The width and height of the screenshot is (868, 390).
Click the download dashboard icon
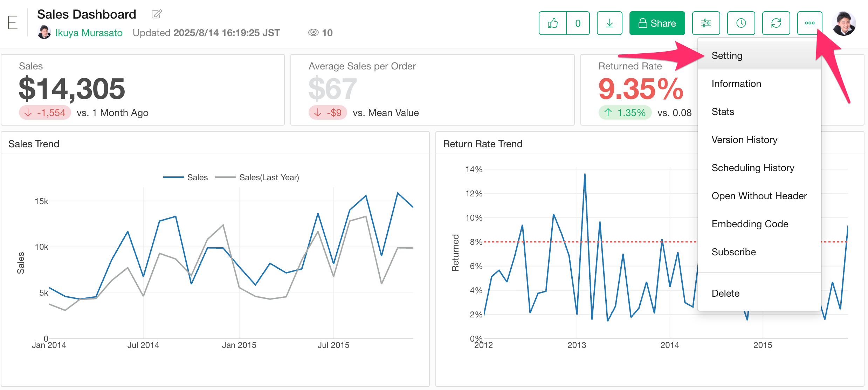pyautogui.click(x=609, y=23)
